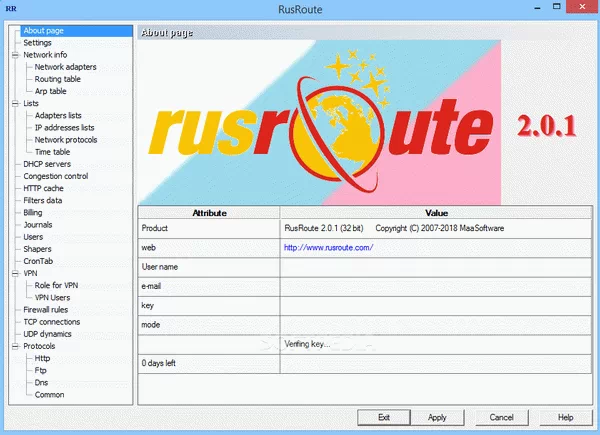The width and height of the screenshot is (600, 435).
Task: Click the Exit button
Action: (384, 417)
